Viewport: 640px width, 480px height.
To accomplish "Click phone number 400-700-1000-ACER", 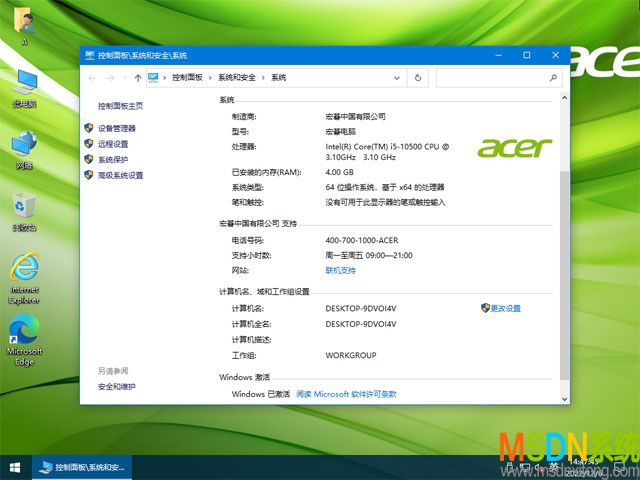I will (x=362, y=240).
